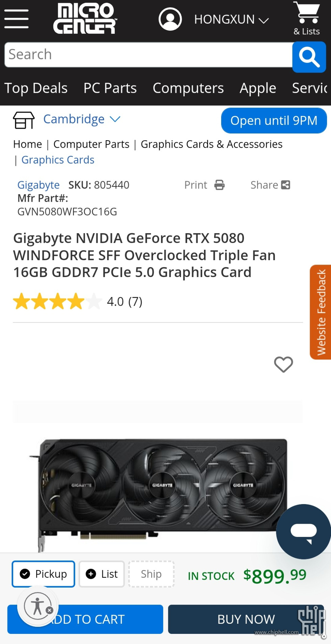This screenshot has height=644, width=331.
Task: Click the Print printer icon
Action: pyautogui.click(x=220, y=185)
